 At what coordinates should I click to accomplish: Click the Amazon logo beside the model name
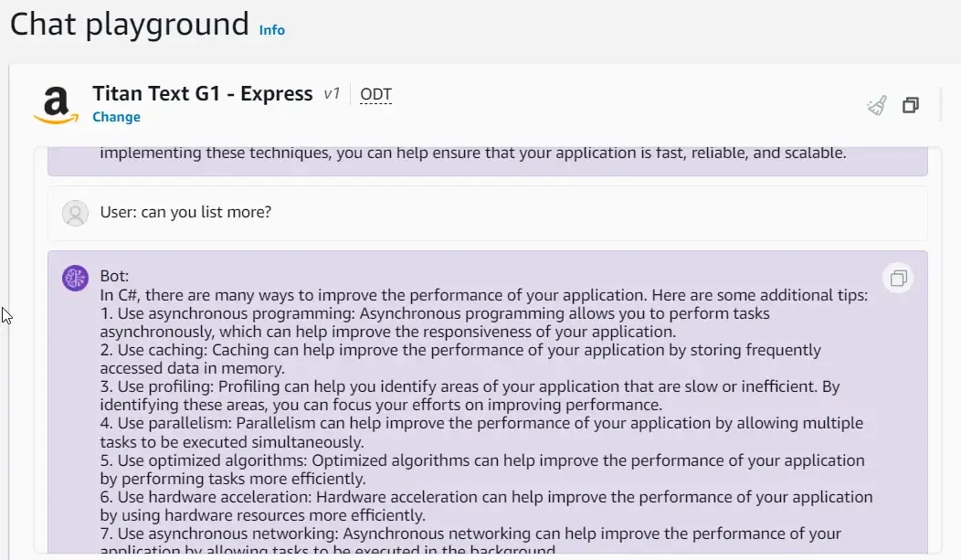tap(57, 105)
